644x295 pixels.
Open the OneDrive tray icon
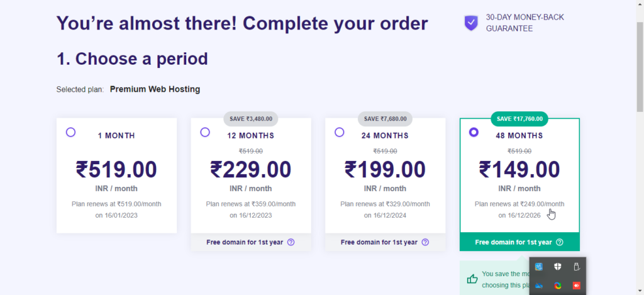point(540,286)
